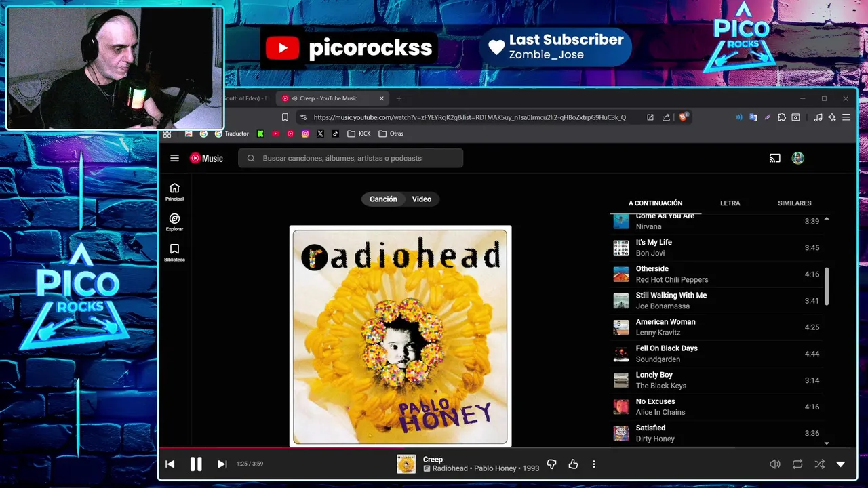Click the YouTube Music logo
The width and height of the screenshot is (868, 488).
(206, 158)
